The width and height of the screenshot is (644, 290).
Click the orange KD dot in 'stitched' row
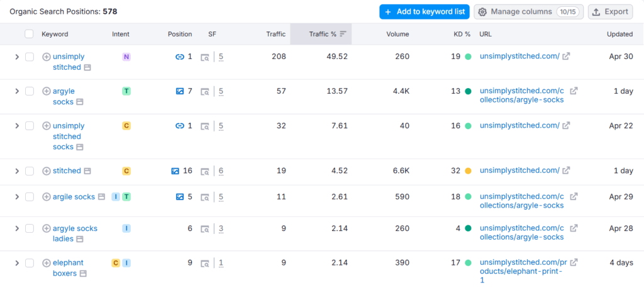[468, 171]
